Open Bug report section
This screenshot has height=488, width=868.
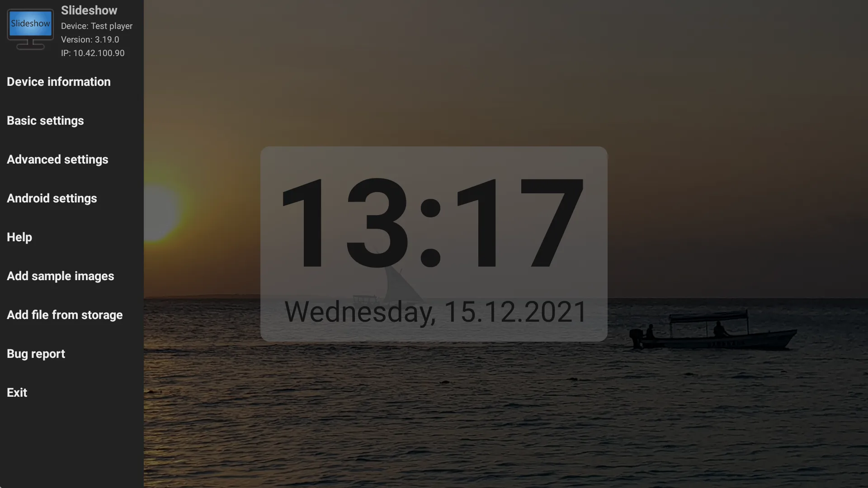pos(36,353)
